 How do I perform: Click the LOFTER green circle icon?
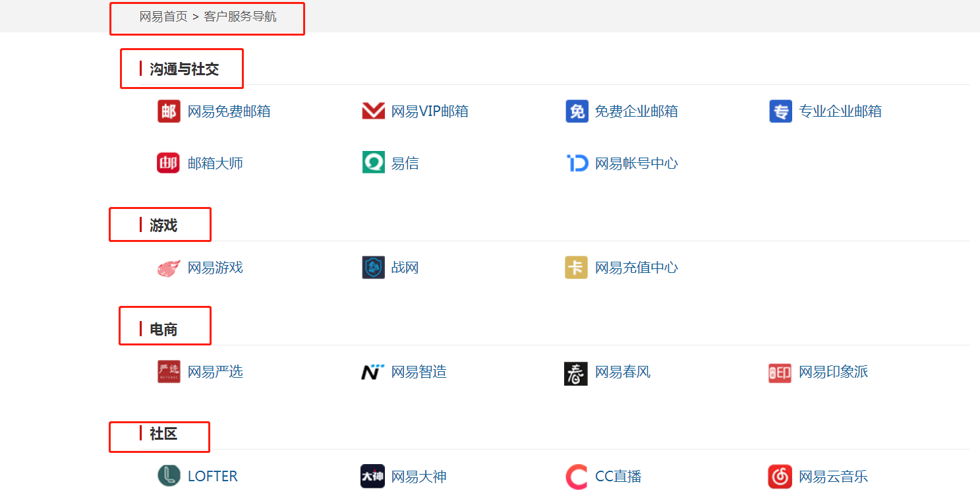click(x=169, y=475)
